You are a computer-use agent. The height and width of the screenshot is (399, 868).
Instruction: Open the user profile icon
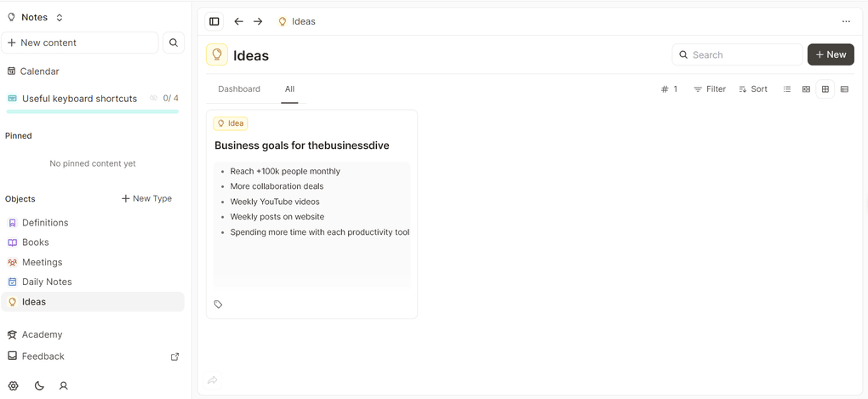click(63, 385)
